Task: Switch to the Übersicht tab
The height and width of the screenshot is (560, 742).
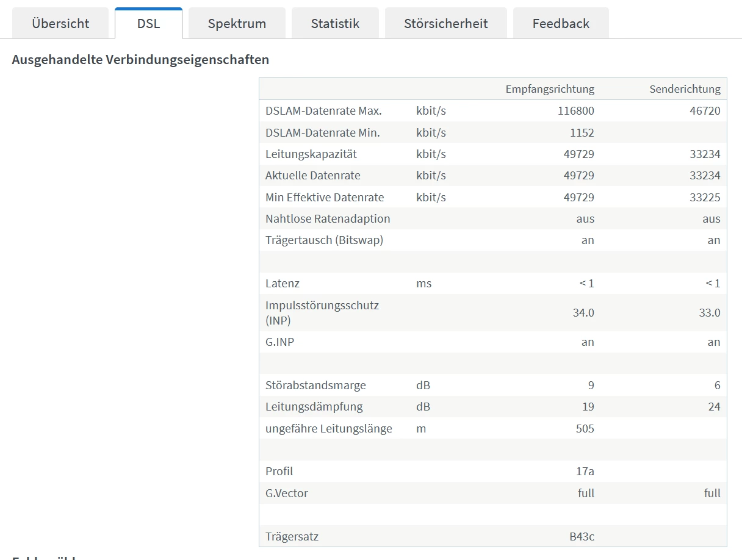Action: [60, 24]
